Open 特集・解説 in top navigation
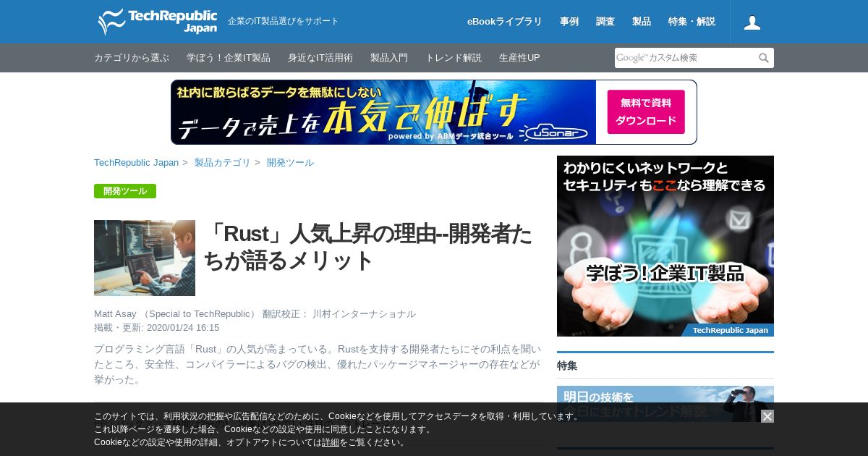 (x=692, y=22)
